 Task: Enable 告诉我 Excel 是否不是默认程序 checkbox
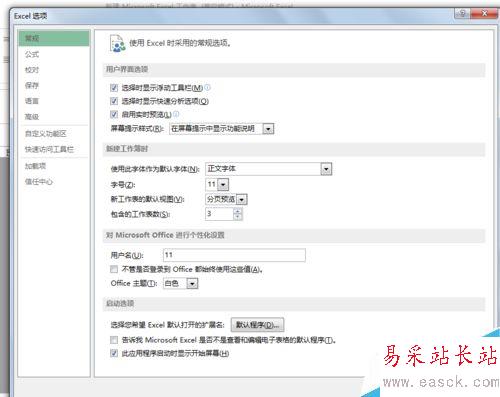tap(114, 340)
